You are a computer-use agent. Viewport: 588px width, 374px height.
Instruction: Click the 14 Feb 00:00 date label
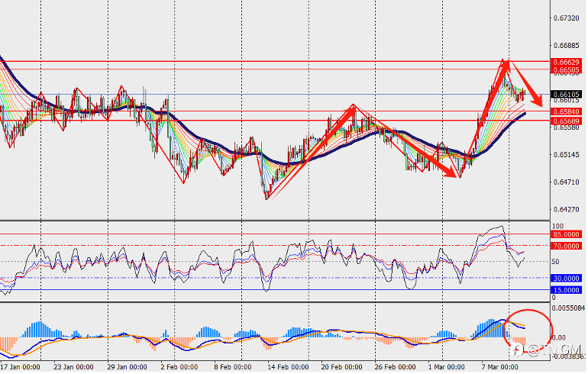tap(288, 367)
